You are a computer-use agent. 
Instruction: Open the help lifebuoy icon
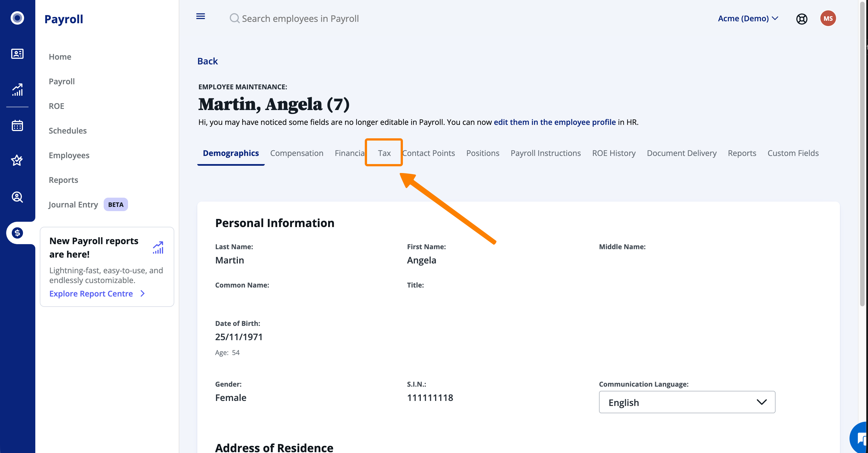[802, 19]
